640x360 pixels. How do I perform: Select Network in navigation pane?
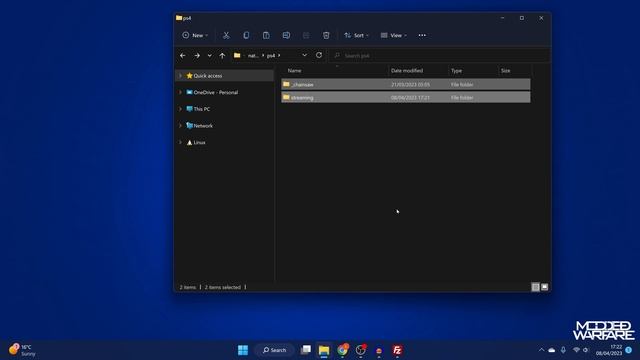[x=203, y=126]
